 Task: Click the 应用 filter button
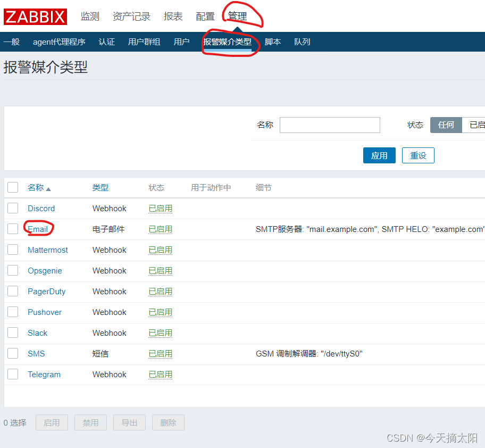coord(379,155)
